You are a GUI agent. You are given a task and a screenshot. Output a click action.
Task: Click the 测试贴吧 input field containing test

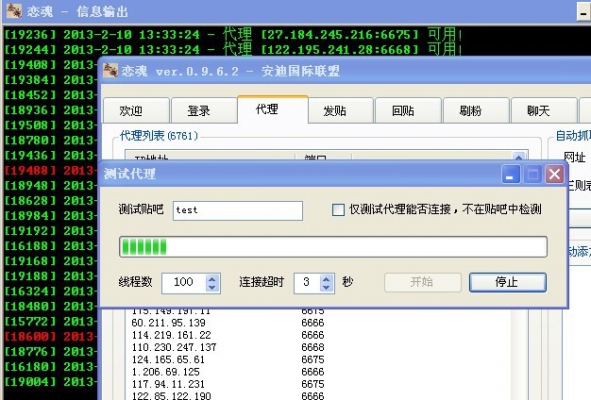238,210
